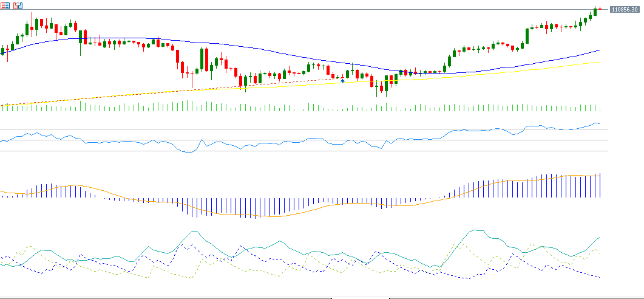Click the 110856.30 current price label

pyautogui.click(x=626, y=9)
